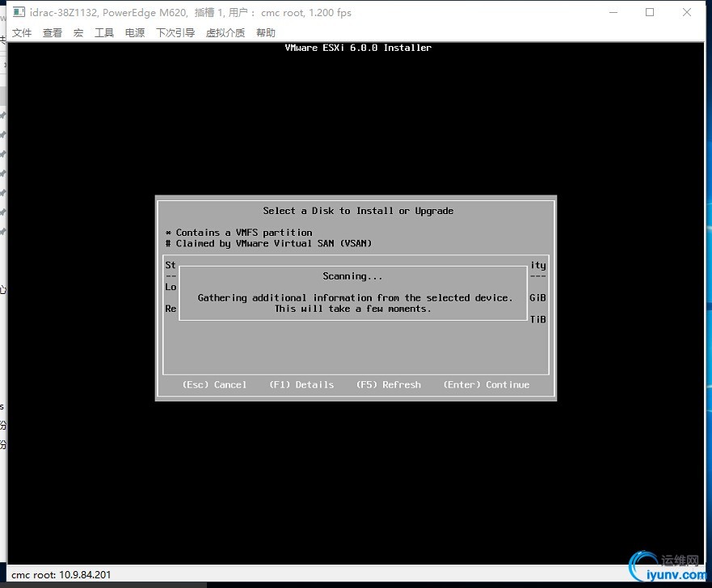Click 'This will take a few moments.' text

353,309
